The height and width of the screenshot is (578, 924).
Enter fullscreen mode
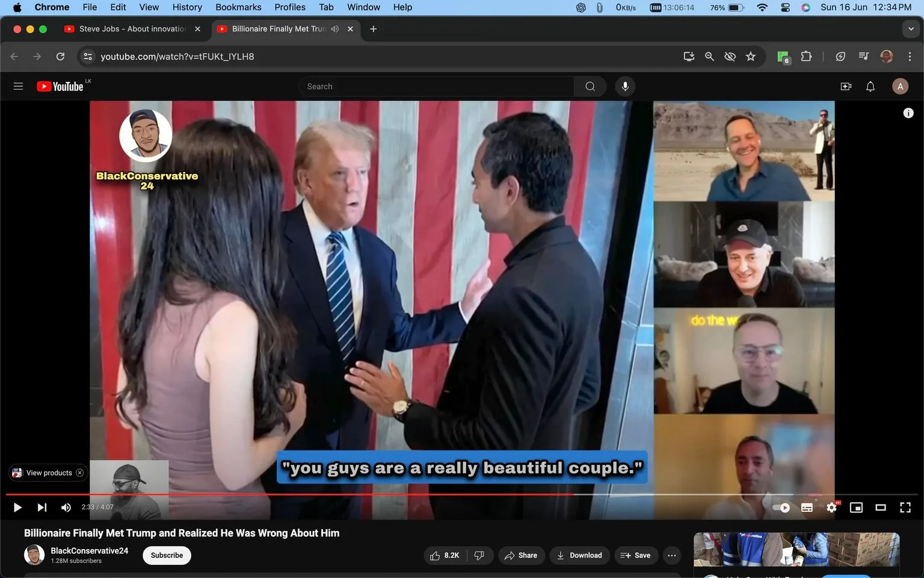905,508
